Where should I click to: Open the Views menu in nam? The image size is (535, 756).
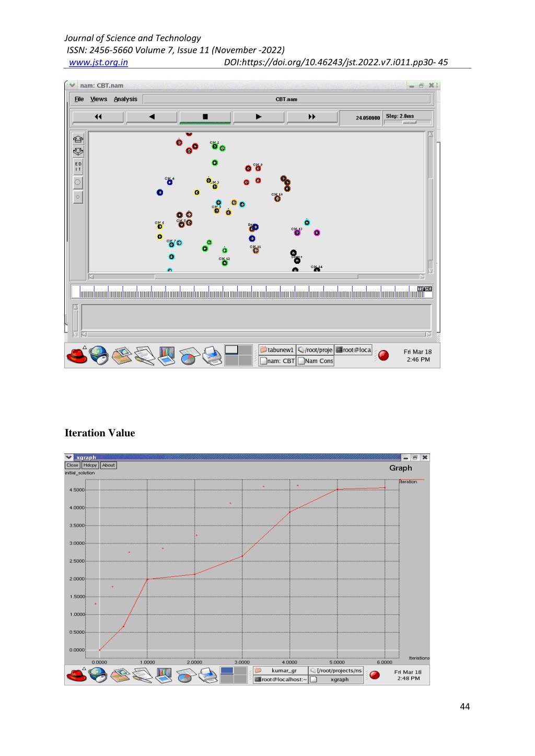[x=98, y=99]
